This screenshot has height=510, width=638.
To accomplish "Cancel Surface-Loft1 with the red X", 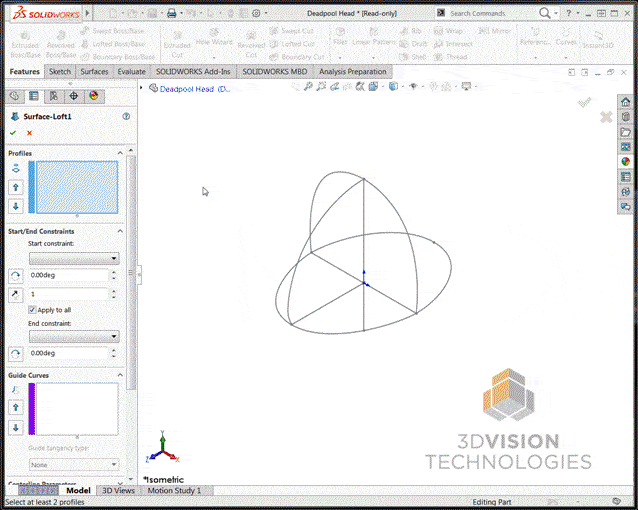I will click(x=29, y=133).
